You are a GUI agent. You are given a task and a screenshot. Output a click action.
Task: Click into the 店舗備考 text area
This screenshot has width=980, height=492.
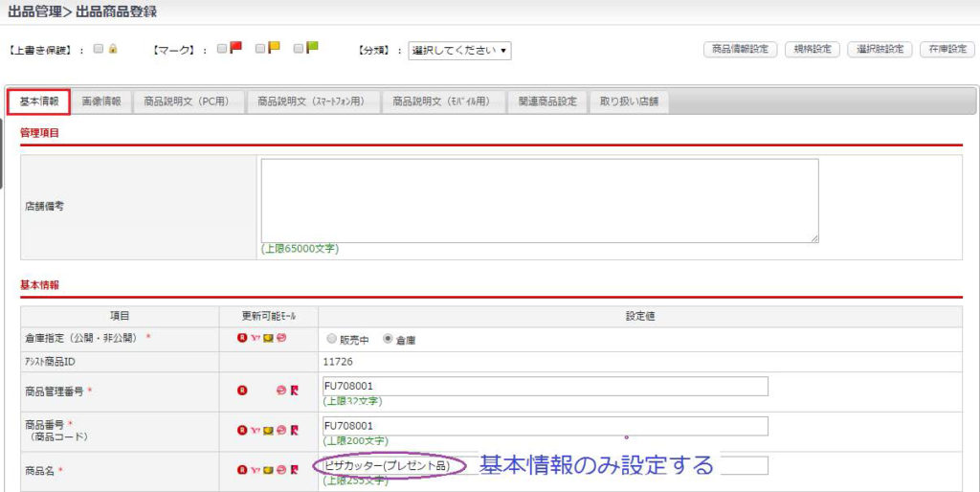click(540, 200)
